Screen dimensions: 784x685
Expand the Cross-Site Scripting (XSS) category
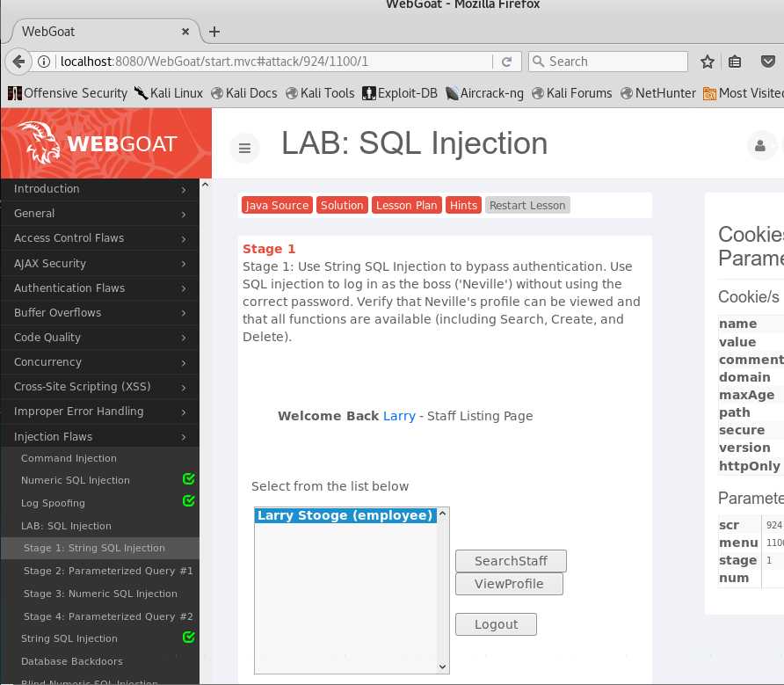(x=99, y=387)
